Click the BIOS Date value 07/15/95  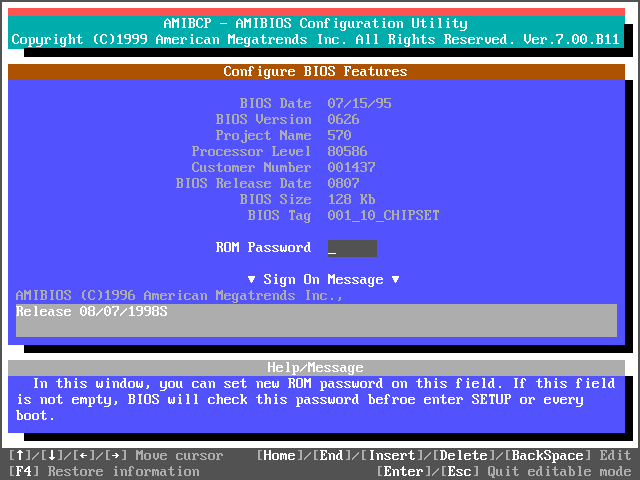click(x=359, y=104)
